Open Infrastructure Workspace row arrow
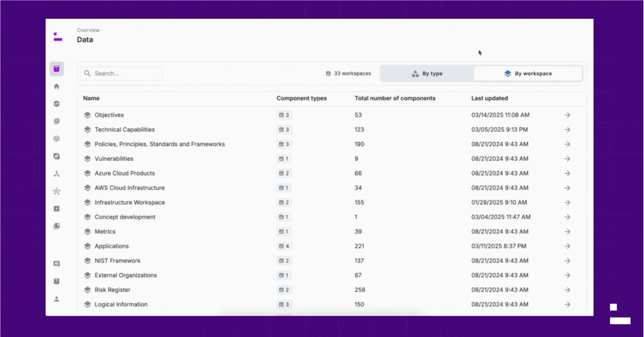The image size is (644, 337). [x=567, y=202]
